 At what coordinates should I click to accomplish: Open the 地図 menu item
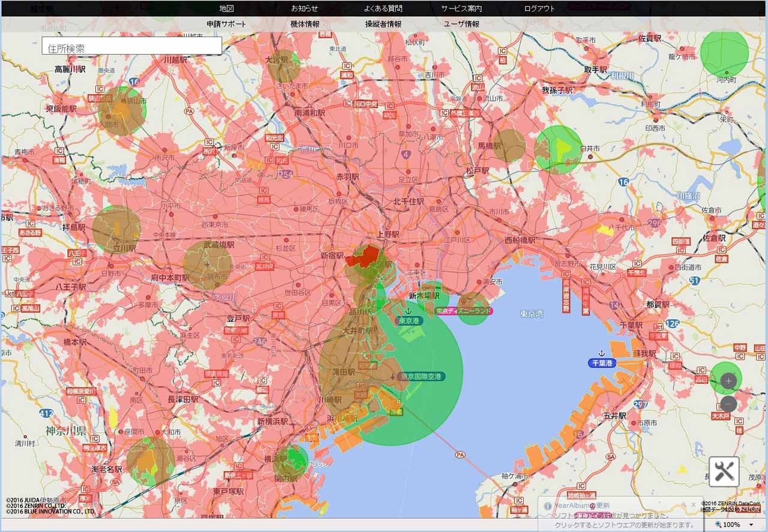point(226,8)
